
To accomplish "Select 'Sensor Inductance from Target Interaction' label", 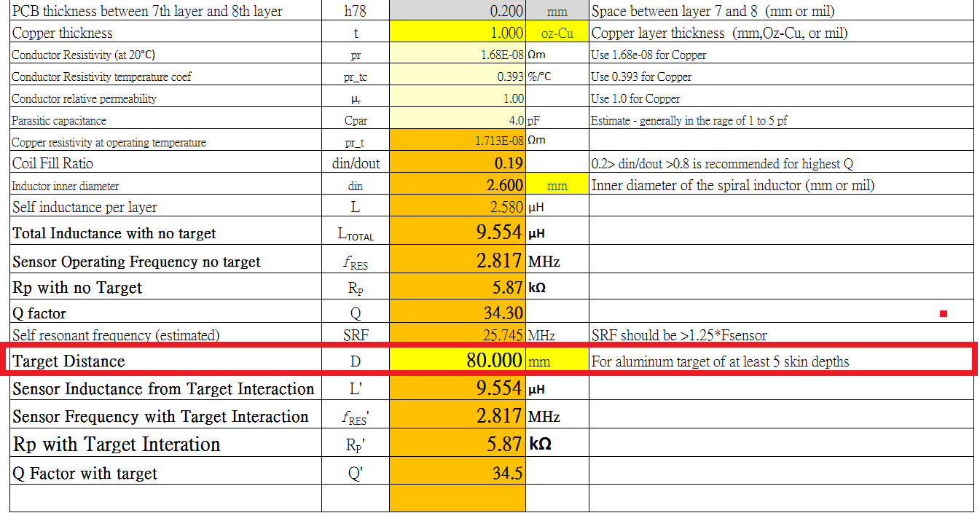I will pos(163,388).
